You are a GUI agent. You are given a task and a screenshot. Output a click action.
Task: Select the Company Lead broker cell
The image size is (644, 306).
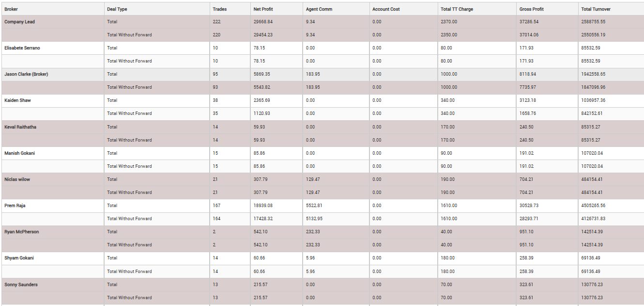(x=20, y=22)
